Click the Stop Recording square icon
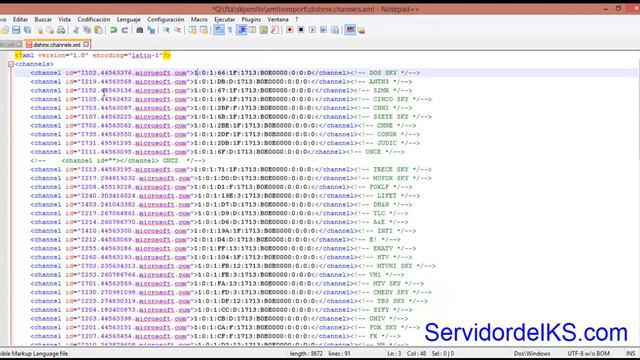Viewport: 640px width, 360px height. [301, 30]
